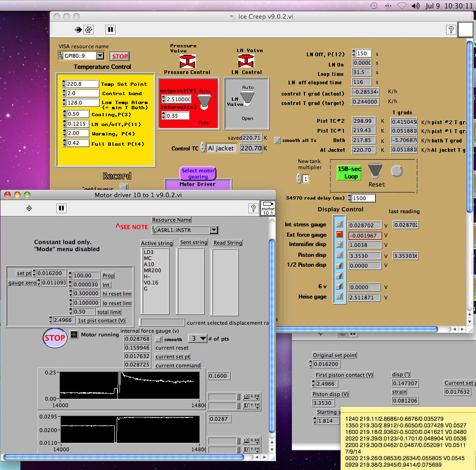Viewport: 476px width, 470px height.
Task: Click the Pressure Valve icon
Action: tap(187, 61)
